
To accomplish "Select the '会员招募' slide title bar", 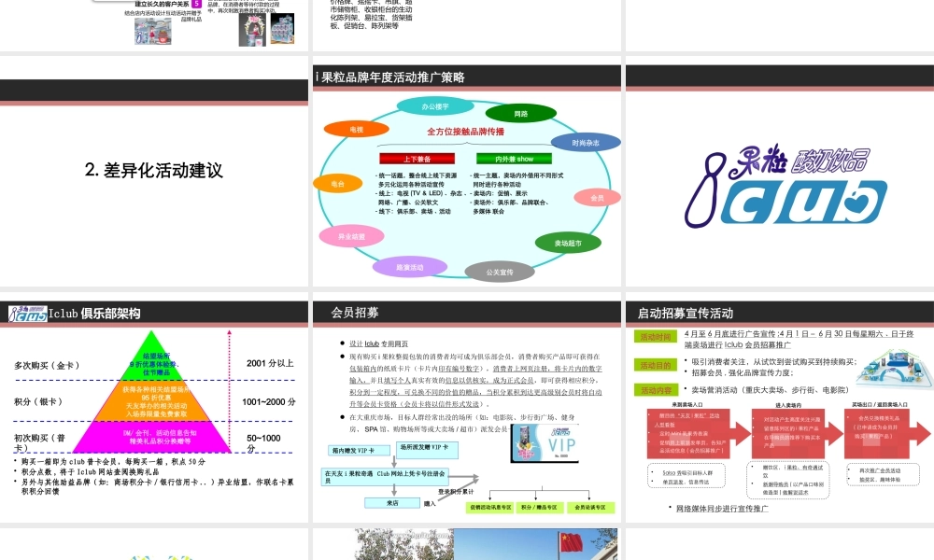I will pos(466,313).
